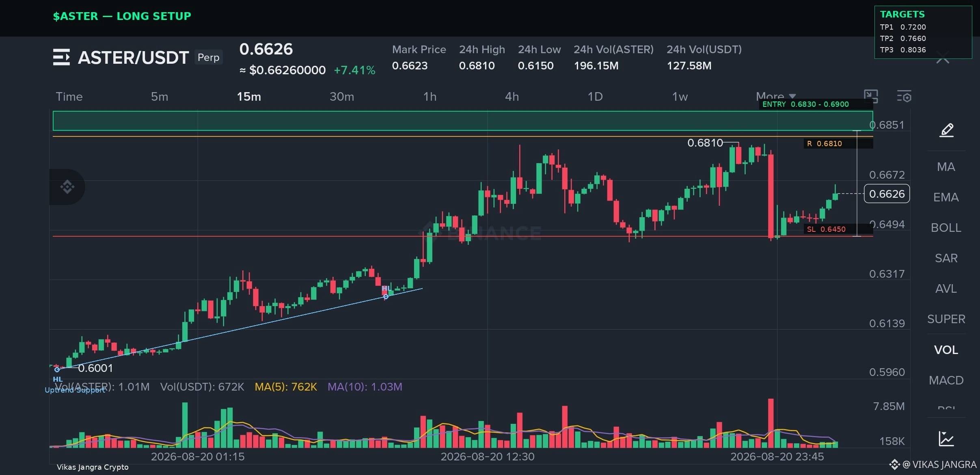Click the 24h High value 0.6810

pyautogui.click(x=477, y=66)
